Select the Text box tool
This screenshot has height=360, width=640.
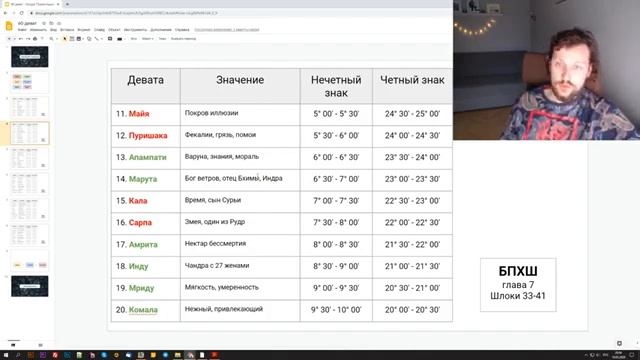(71, 39)
